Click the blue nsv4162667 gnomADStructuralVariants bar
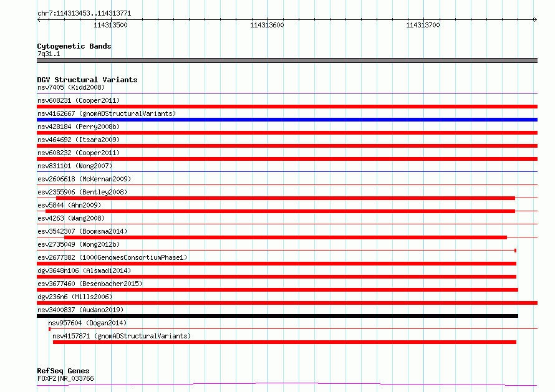Image resolution: width=555 pixels, height=392 pixels. (287, 120)
